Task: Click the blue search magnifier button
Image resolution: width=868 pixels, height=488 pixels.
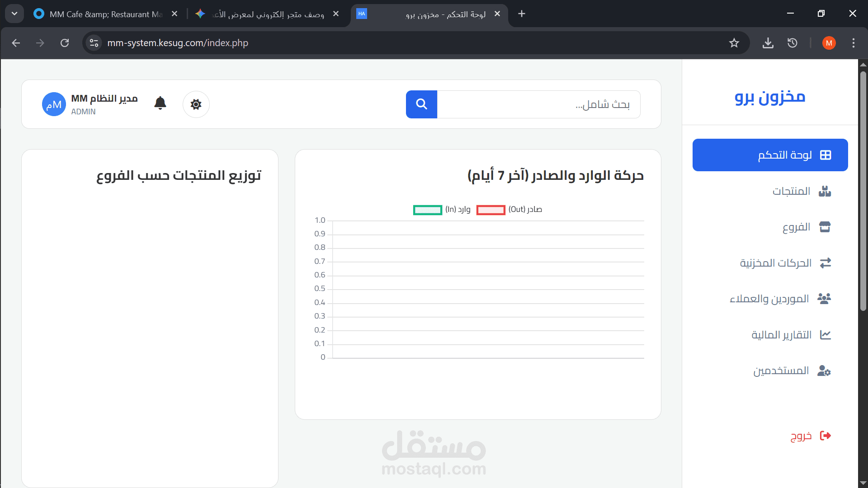Action: pyautogui.click(x=421, y=104)
